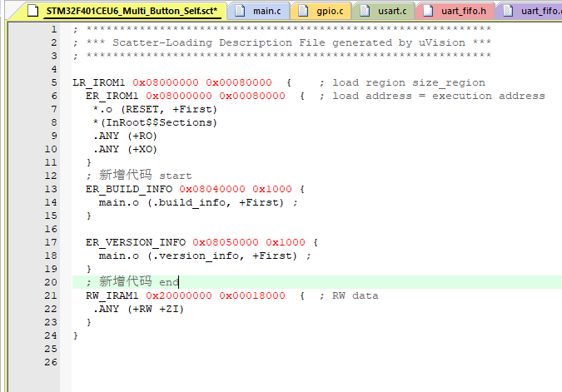Open the usart.c tab

pyautogui.click(x=384, y=11)
